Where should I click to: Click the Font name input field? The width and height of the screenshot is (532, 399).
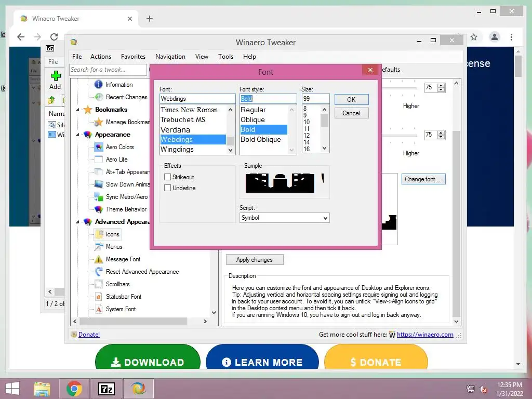(197, 99)
